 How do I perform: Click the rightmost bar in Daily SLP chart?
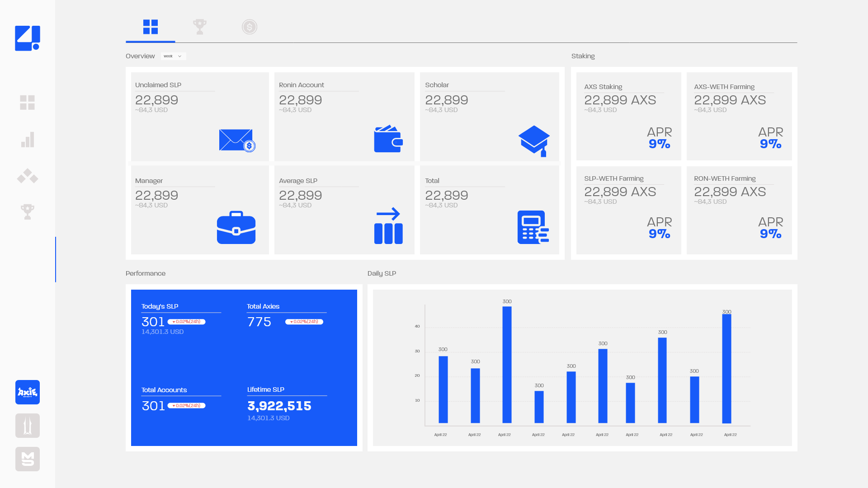(726, 369)
